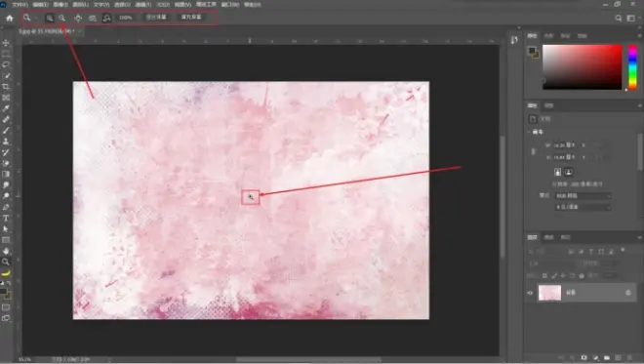Click the Zoom In magnifier option
The height and width of the screenshot is (364, 644).
pos(50,18)
